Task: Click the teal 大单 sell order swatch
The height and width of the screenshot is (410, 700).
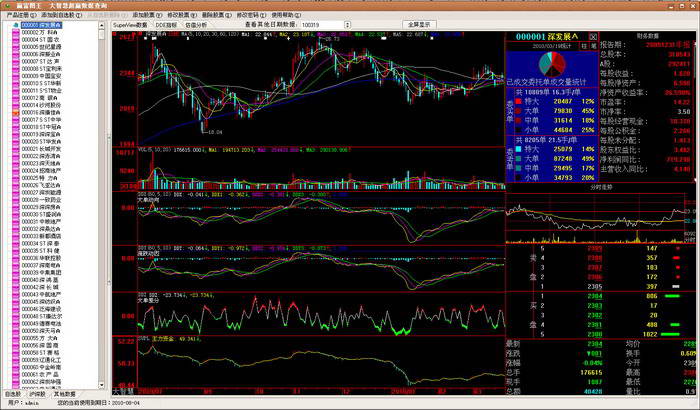Action: click(x=518, y=159)
